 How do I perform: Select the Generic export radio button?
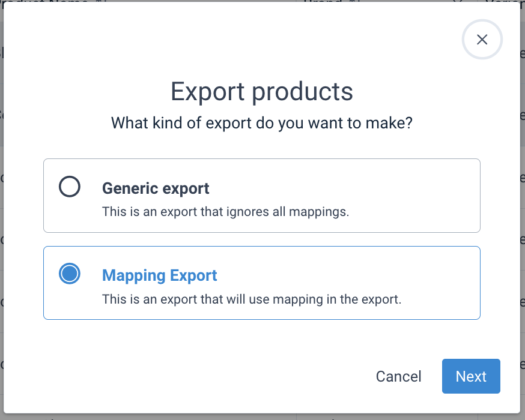point(70,187)
